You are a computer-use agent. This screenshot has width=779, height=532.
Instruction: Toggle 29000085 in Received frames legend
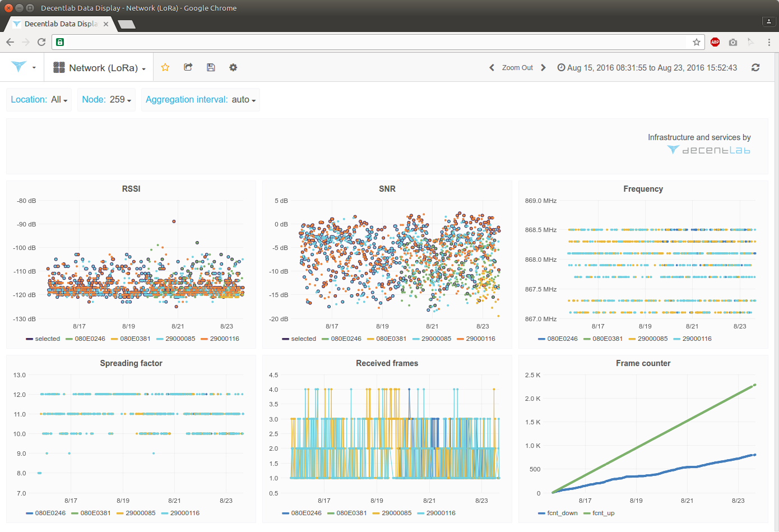tap(392, 513)
